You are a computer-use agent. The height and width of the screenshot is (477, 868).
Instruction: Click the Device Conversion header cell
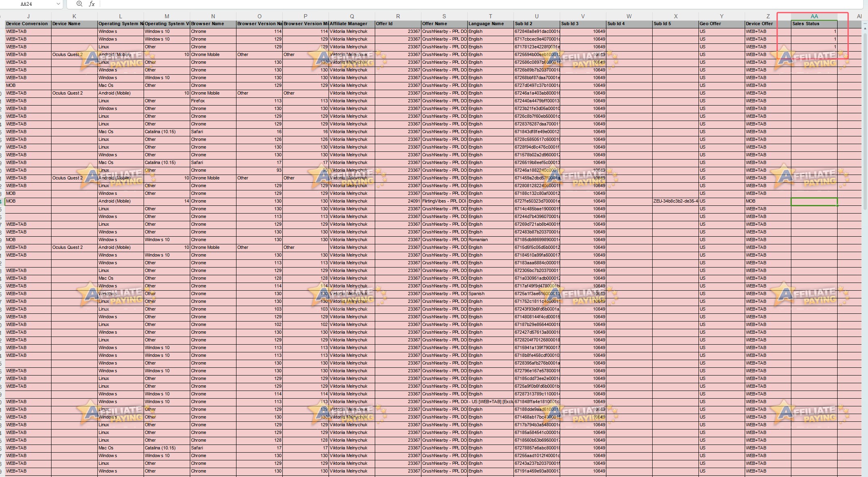click(28, 24)
